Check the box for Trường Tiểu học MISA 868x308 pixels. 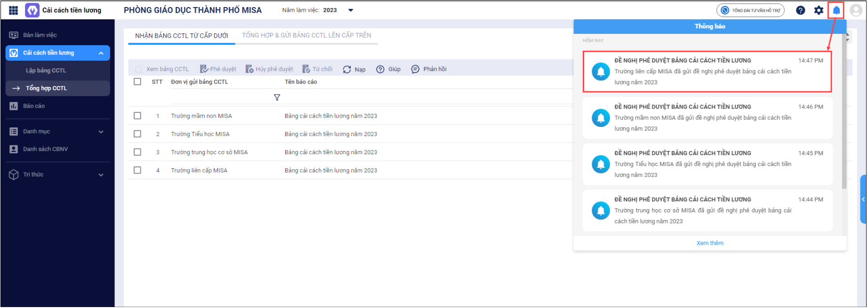(x=137, y=134)
